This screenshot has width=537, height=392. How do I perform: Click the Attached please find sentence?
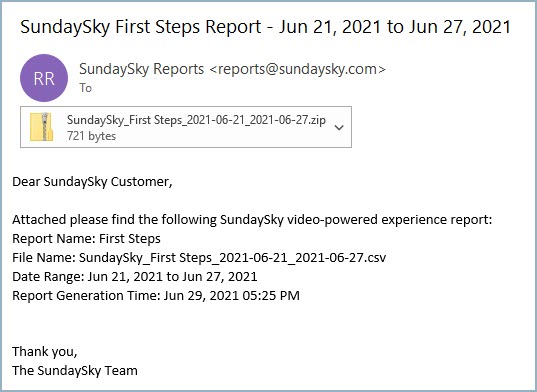(252, 219)
